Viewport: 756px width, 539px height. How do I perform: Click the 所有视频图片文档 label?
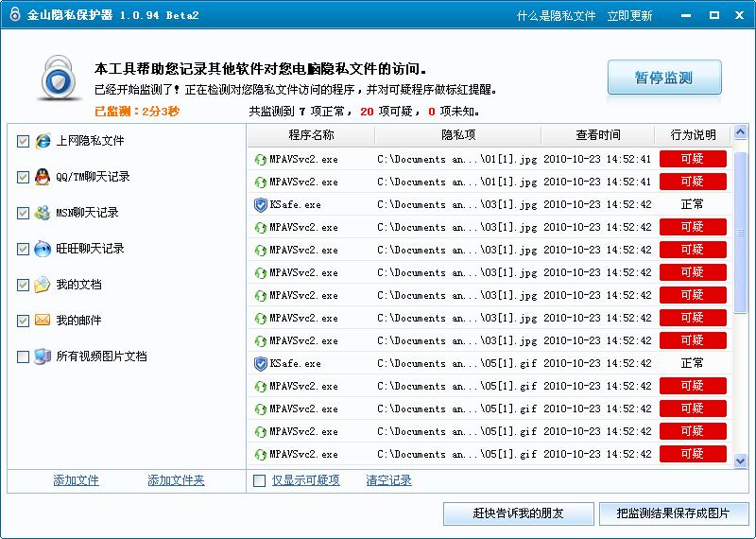click(101, 356)
